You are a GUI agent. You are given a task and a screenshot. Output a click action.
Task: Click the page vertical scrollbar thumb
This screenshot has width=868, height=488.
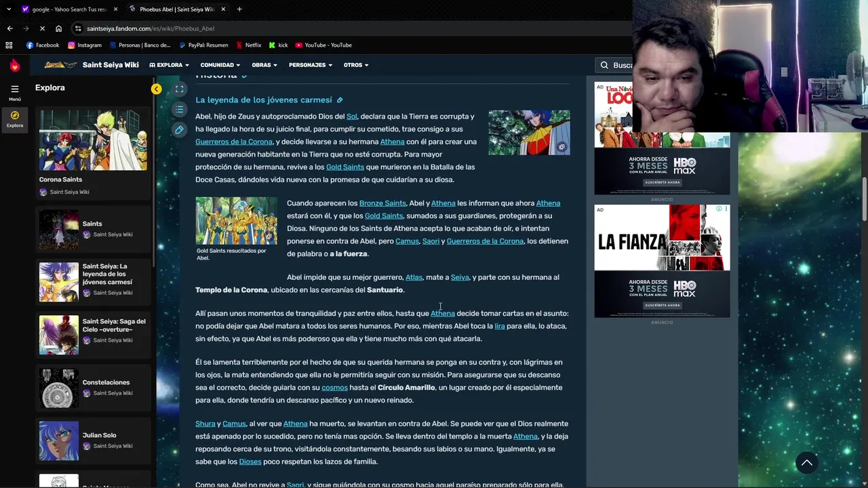[864, 199]
